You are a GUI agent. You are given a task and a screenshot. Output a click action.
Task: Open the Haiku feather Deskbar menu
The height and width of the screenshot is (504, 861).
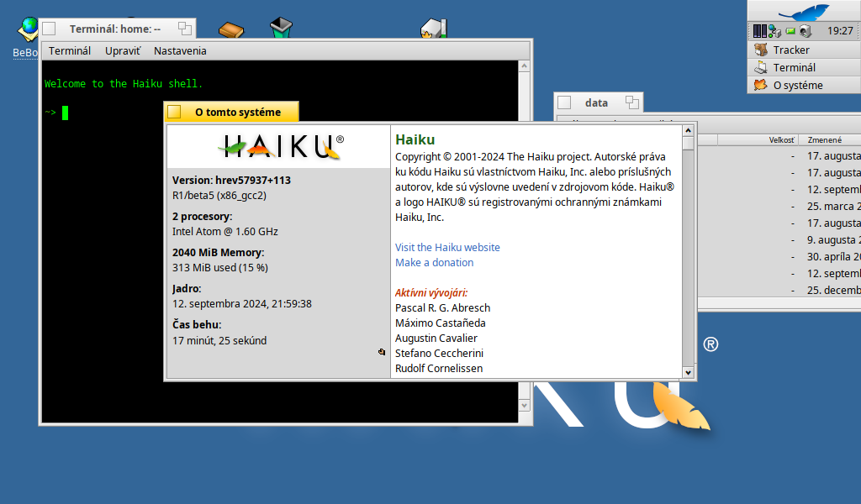[x=805, y=12]
